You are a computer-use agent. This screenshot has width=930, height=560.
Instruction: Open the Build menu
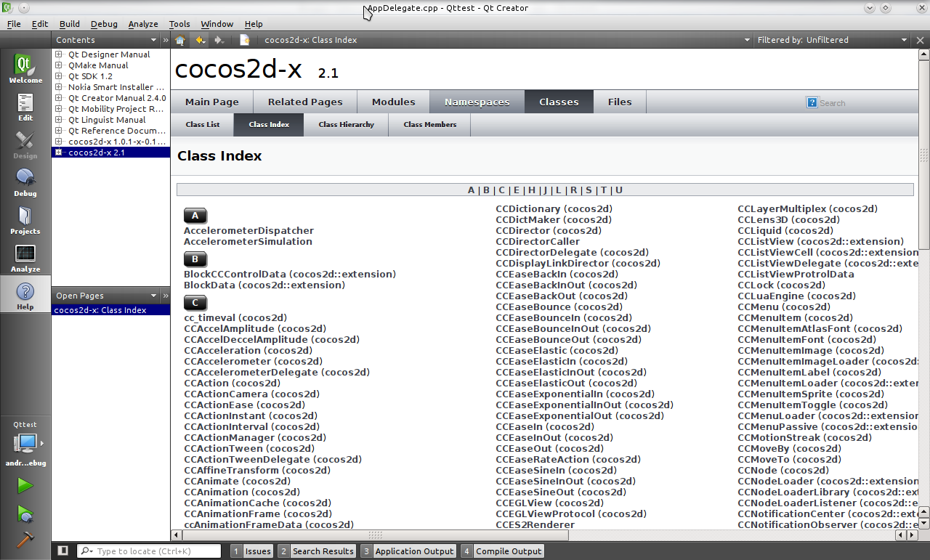[70, 24]
